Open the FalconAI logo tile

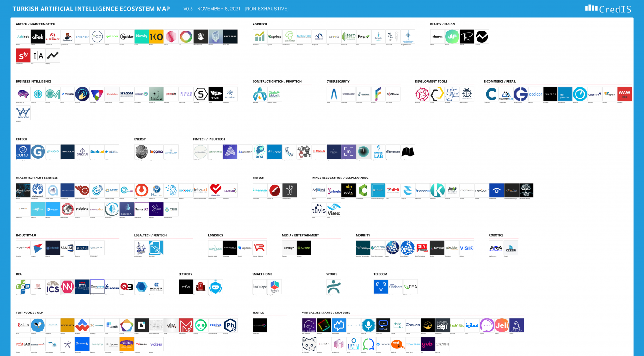[422, 190]
